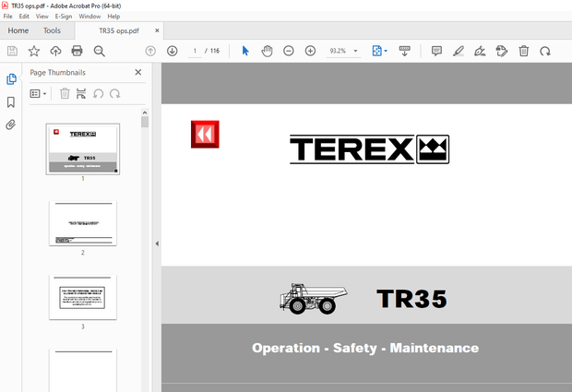572x392 pixels.
Task: Open the Edit menu
Action: (x=24, y=17)
